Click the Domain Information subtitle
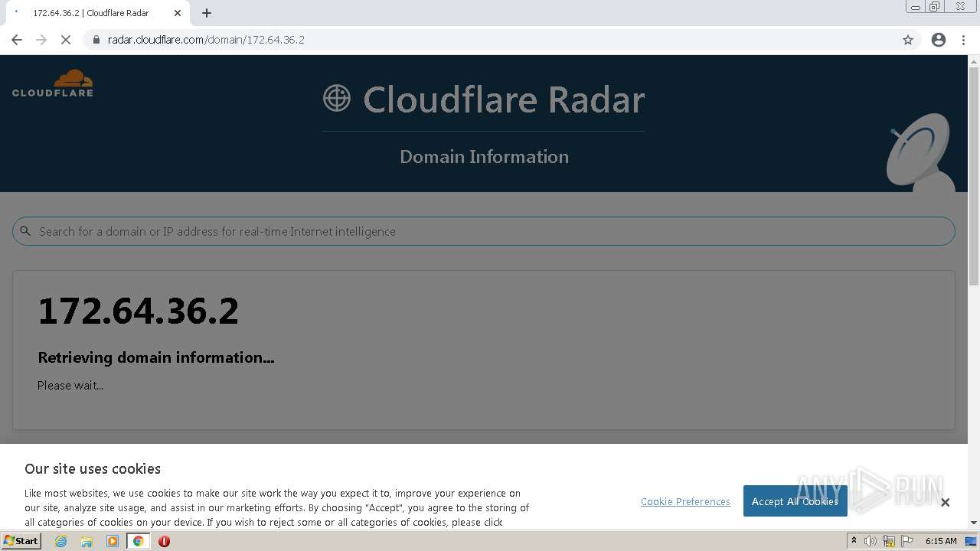The height and width of the screenshot is (551, 980). tap(484, 156)
